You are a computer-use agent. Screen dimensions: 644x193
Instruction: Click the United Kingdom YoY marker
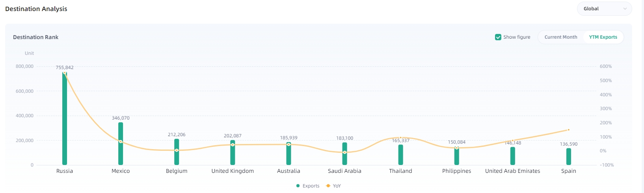(x=233, y=145)
